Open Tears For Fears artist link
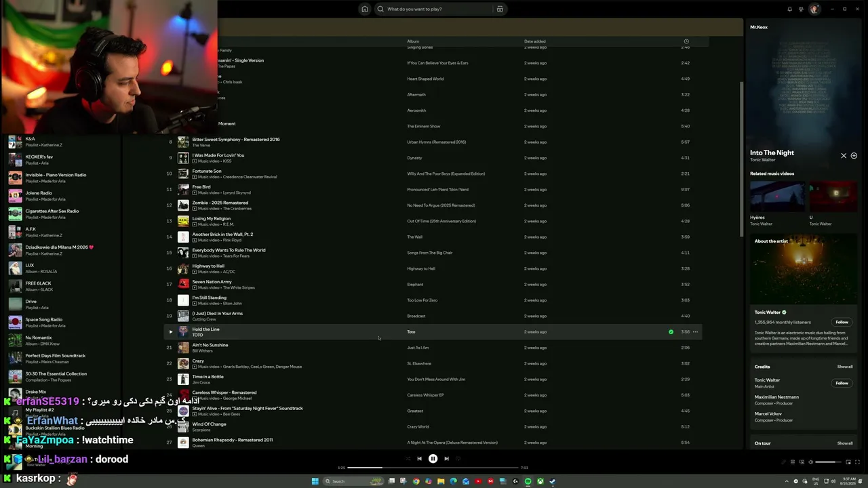Screen dimensions: 868x488 pyautogui.click(x=235, y=256)
